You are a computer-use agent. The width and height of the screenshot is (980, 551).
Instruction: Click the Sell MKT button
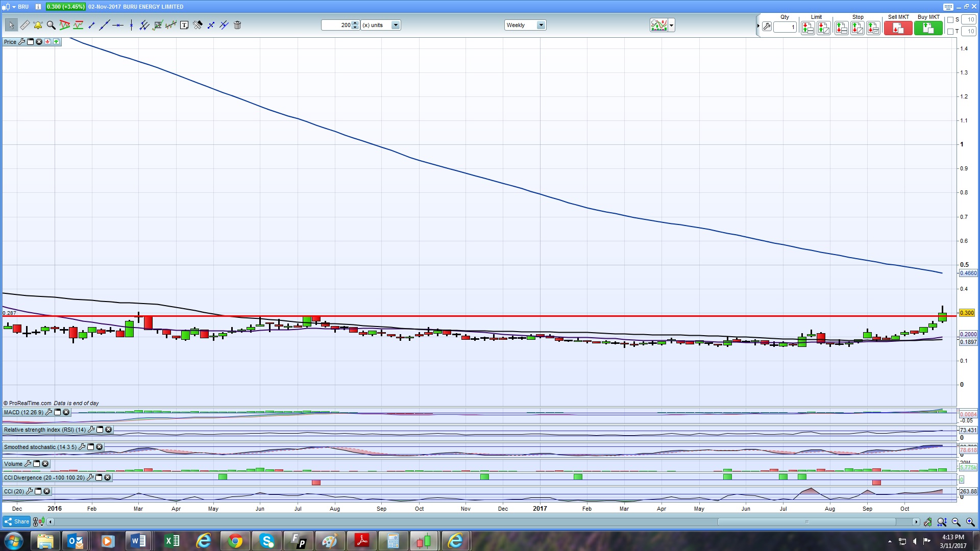tap(898, 28)
